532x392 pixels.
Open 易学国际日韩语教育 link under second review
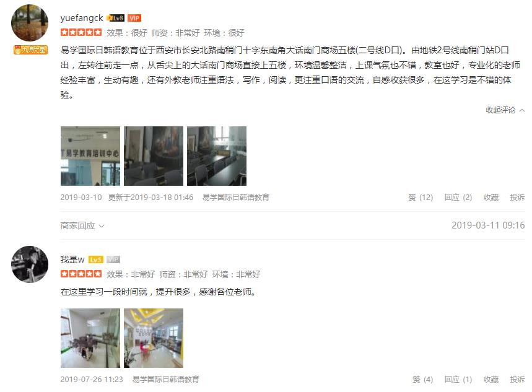tap(166, 380)
